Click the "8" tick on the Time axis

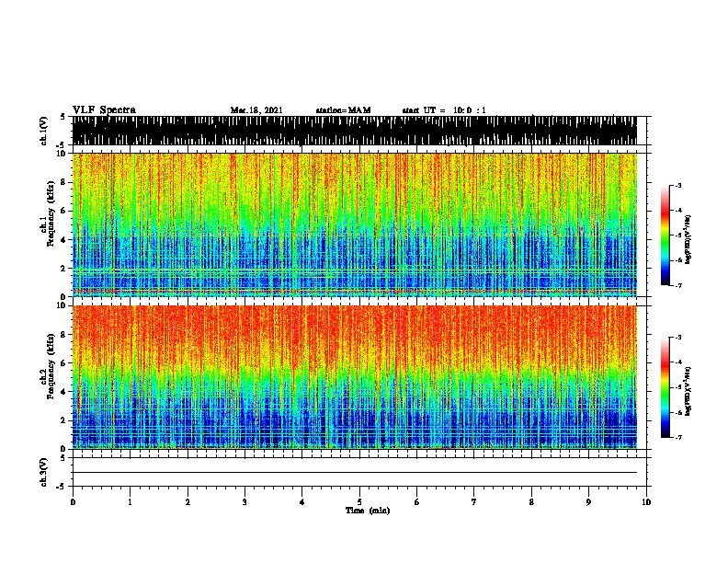[x=531, y=502]
